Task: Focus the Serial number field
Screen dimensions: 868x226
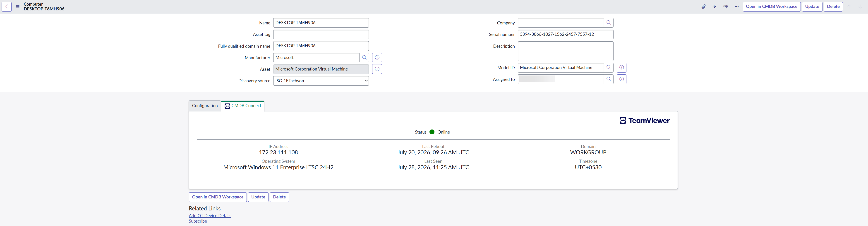Action: pyautogui.click(x=565, y=34)
